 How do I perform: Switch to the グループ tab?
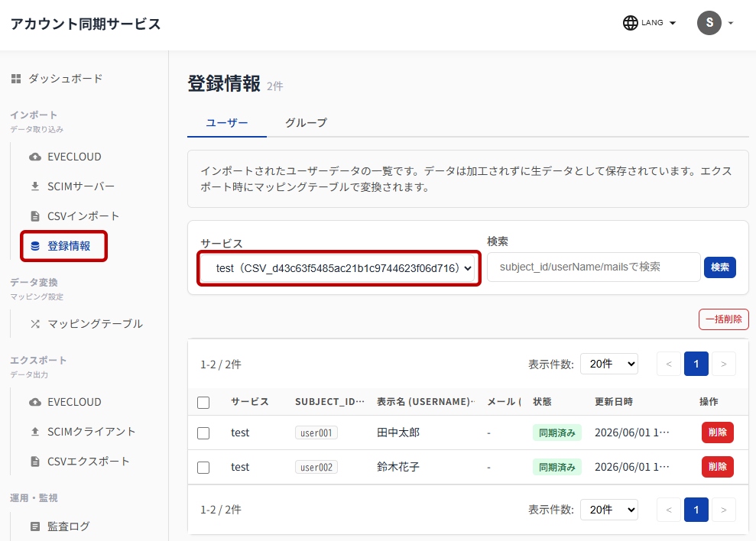point(307,123)
